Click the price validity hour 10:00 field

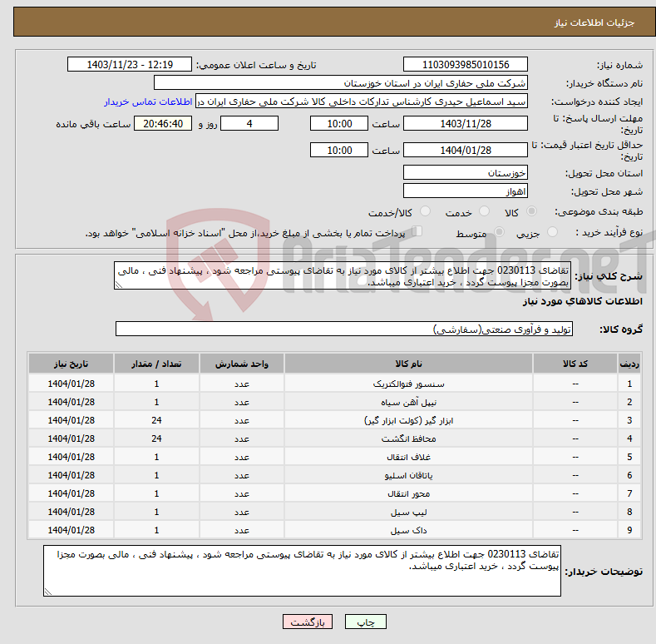pyautogui.click(x=339, y=150)
